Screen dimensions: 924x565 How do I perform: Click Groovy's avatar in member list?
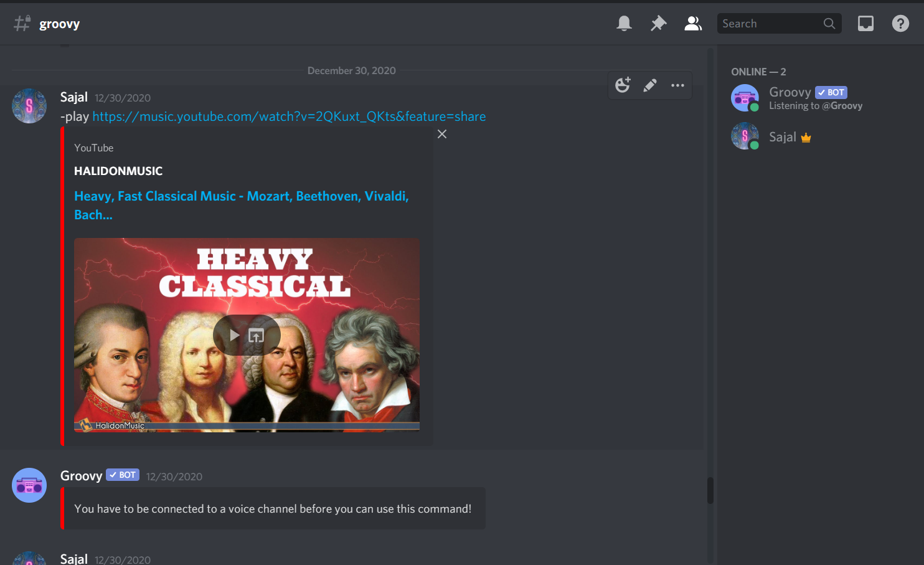[x=745, y=98]
